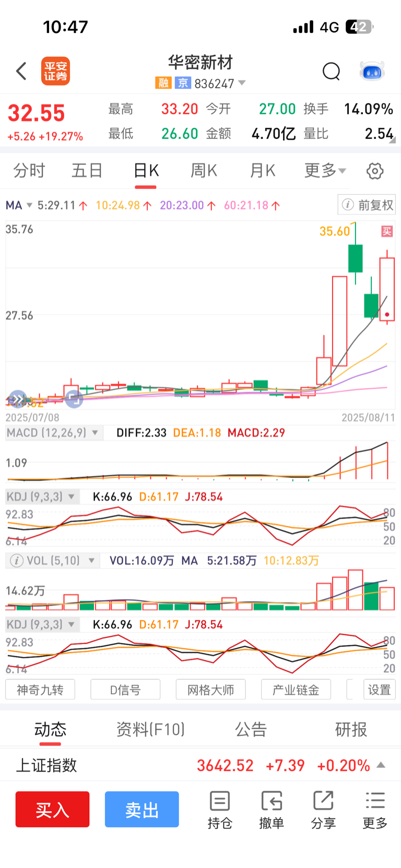The width and height of the screenshot is (401, 868).
Task: Tap the search magnifier icon
Action: [331, 71]
